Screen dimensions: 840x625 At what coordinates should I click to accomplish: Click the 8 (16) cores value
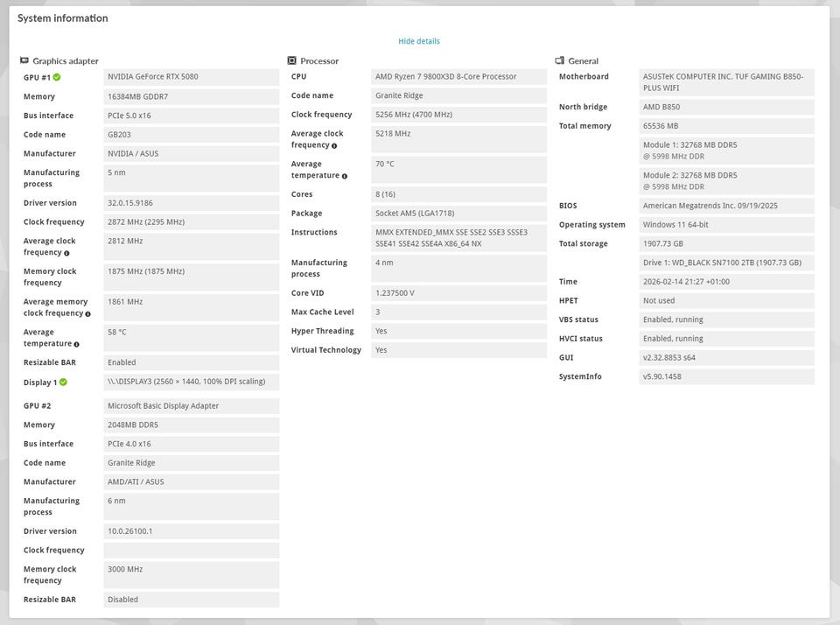coord(459,194)
